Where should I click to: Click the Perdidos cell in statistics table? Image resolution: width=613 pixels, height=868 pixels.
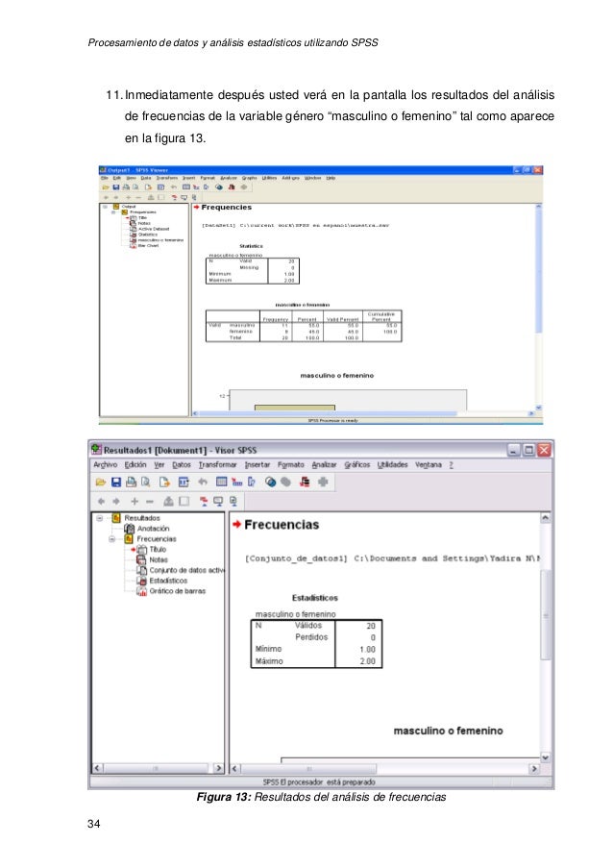311,637
